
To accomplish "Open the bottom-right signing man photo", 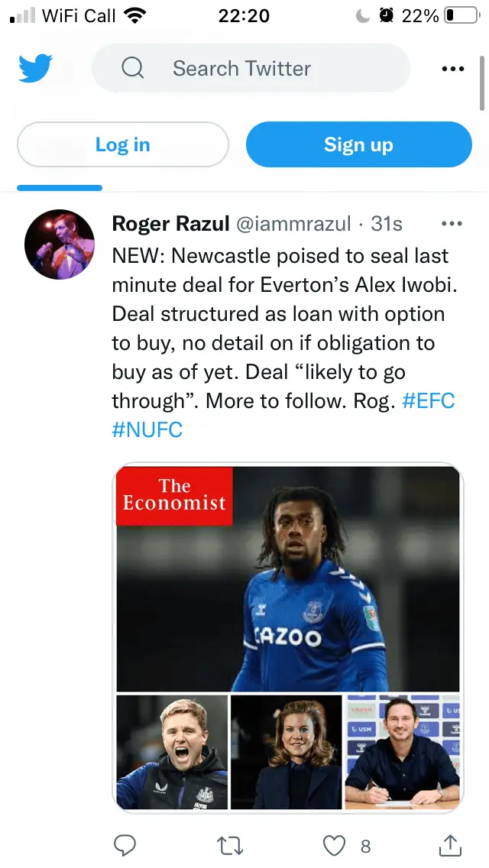I will [x=403, y=751].
